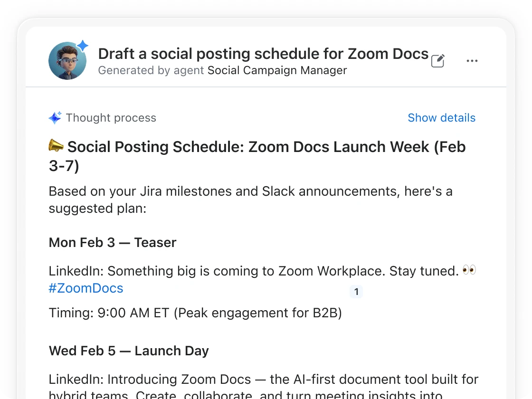Click the Wed Feb 5 — Launch Day heading
Image resolution: width=532 pixels, height=399 pixels.
coord(129,351)
